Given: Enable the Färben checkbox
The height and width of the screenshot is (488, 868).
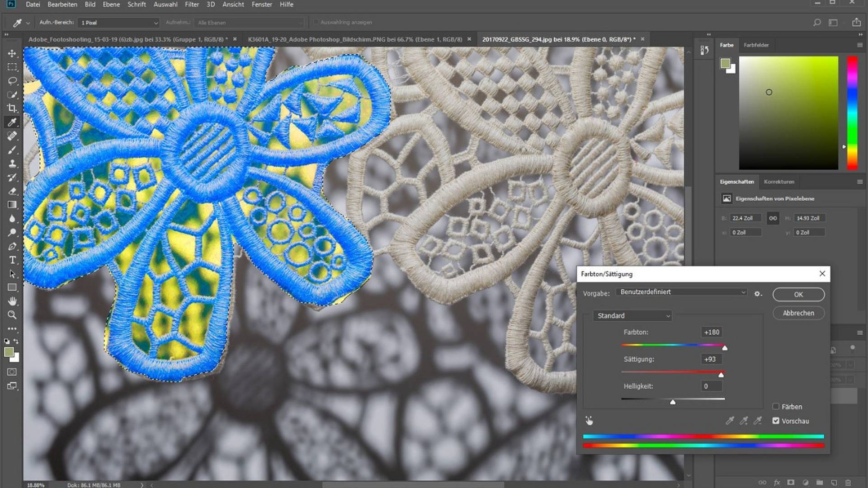Looking at the screenshot, I should click(776, 406).
